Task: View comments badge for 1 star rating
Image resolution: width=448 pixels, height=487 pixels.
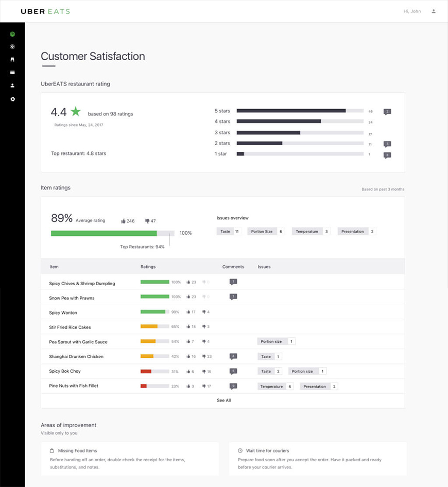Action: coord(387,154)
